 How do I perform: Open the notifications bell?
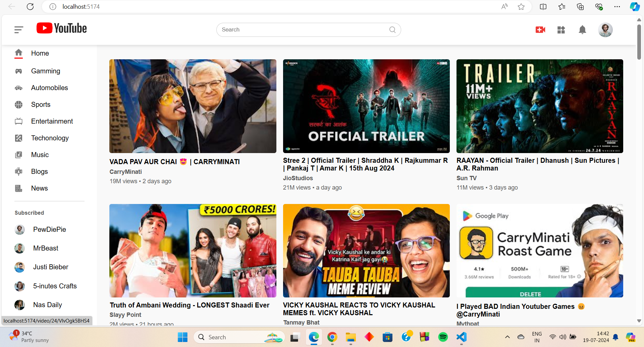582,30
